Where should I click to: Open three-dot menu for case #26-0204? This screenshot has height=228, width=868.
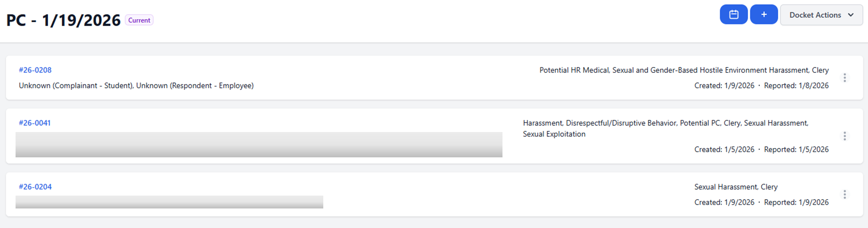pos(844,194)
